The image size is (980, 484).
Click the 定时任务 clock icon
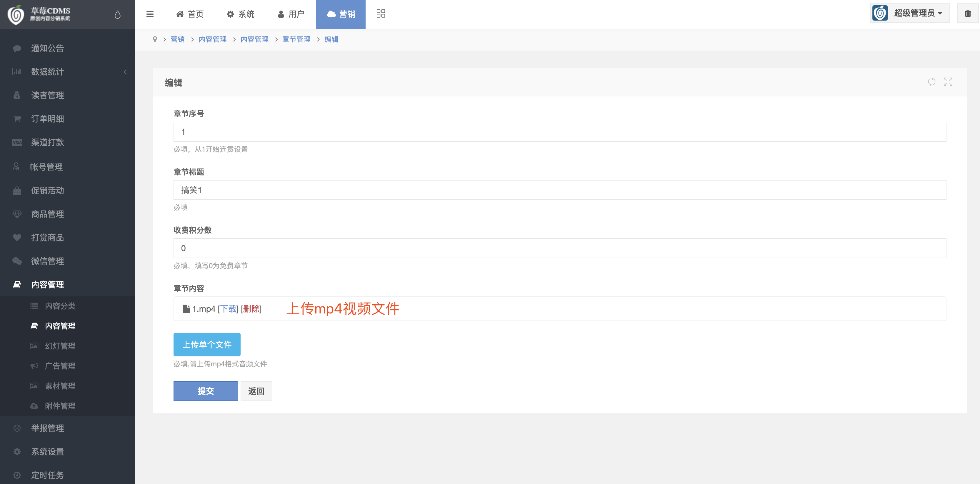click(x=17, y=475)
